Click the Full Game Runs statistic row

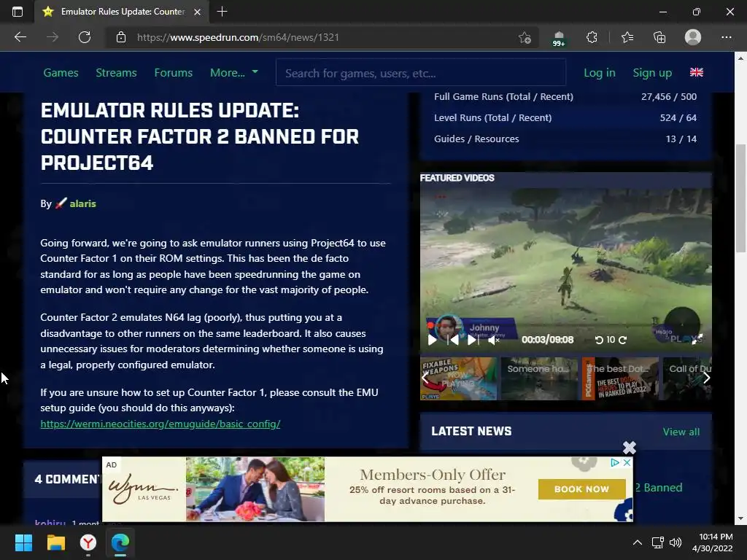[565, 97]
